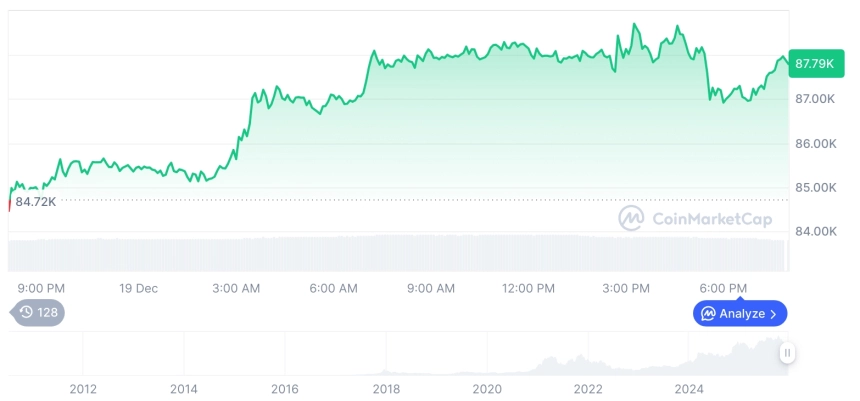Click the Analyze button logo icon

click(708, 314)
